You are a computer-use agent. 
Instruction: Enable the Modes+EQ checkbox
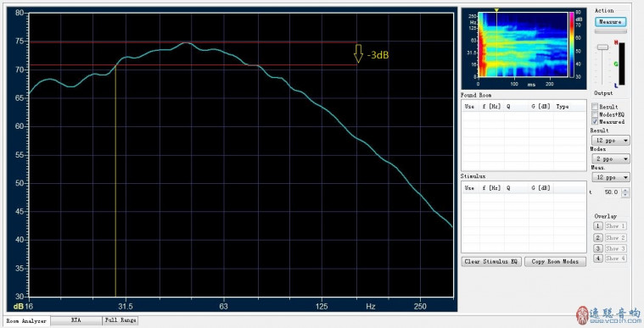594,114
